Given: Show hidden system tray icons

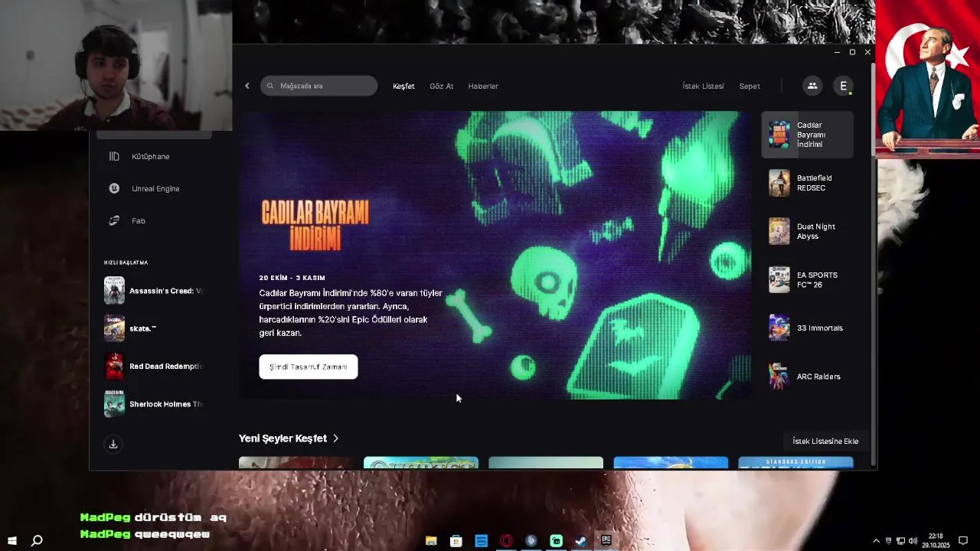Looking at the screenshot, I should click(876, 541).
